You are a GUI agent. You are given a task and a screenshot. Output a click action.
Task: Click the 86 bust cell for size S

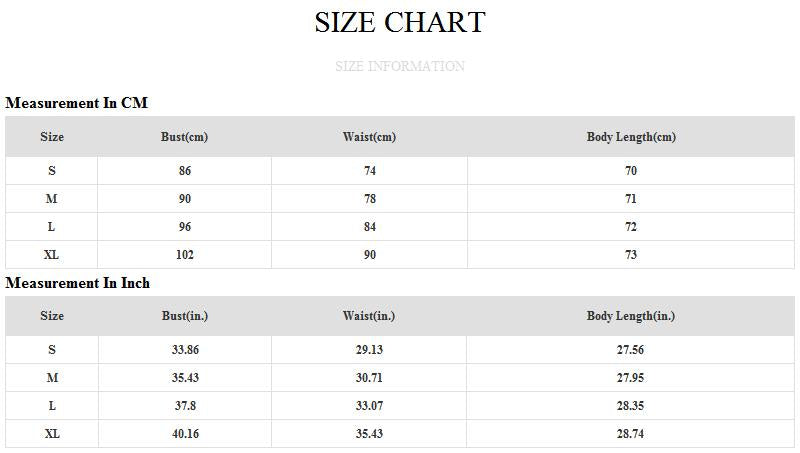(184, 171)
